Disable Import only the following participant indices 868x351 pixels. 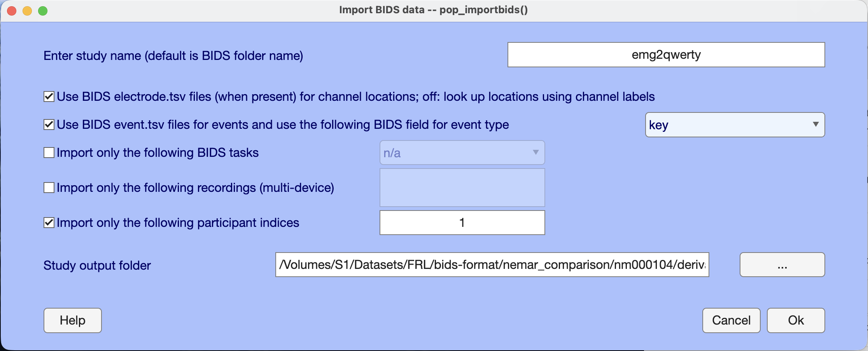click(x=49, y=223)
